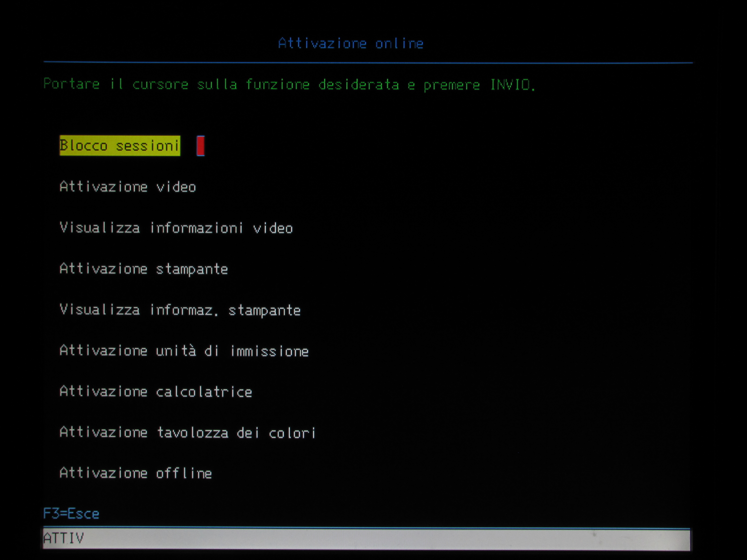Screen dimensions: 747x560
Task: Click the red cursor block
Action: pos(201,146)
